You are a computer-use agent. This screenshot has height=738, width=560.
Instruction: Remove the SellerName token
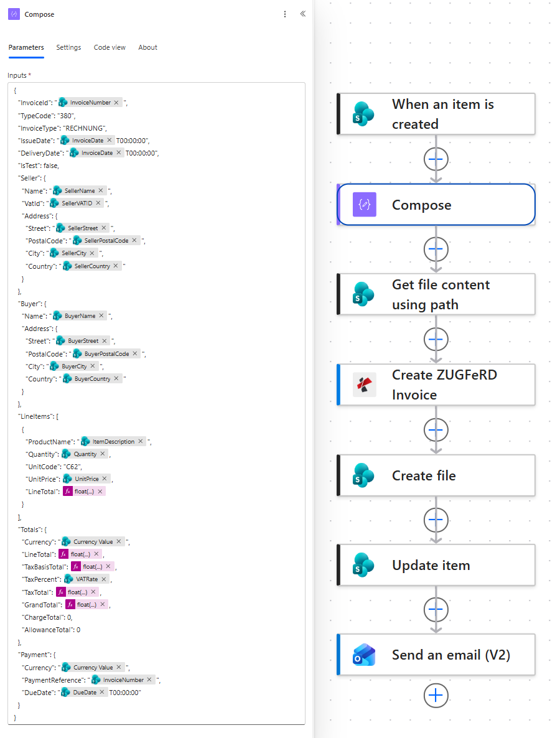pos(101,190)
